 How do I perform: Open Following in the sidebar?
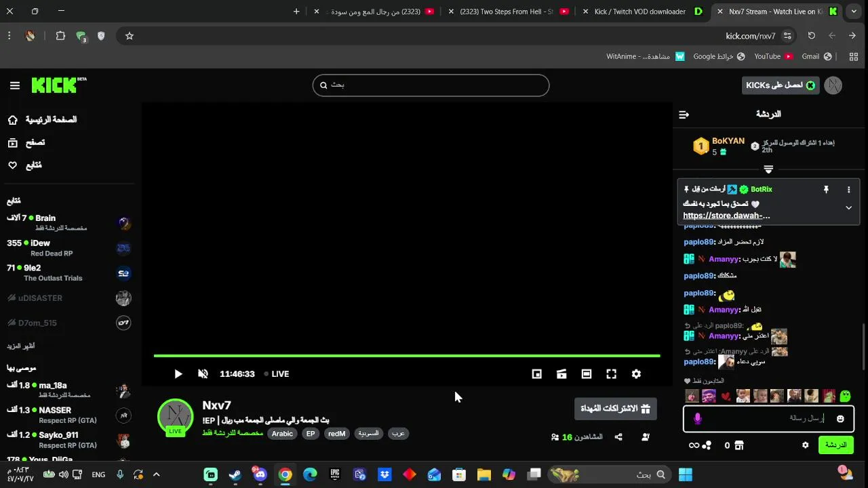click(24, 165)
